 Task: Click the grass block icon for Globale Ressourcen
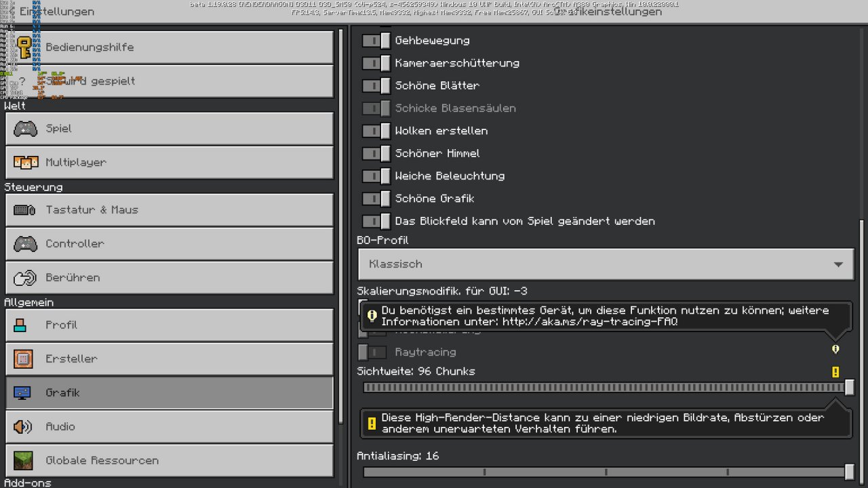pyautogui.click(x=23, y=461)
